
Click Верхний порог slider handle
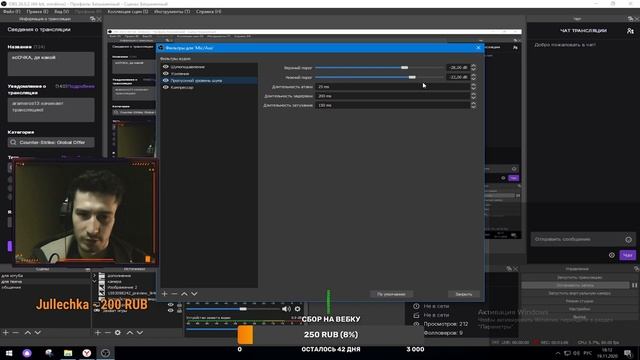404,67
